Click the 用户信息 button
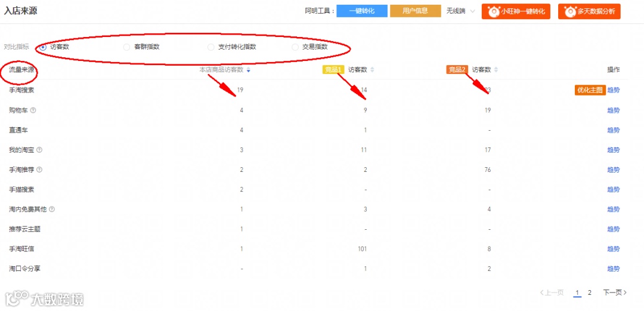 point(415,11)
